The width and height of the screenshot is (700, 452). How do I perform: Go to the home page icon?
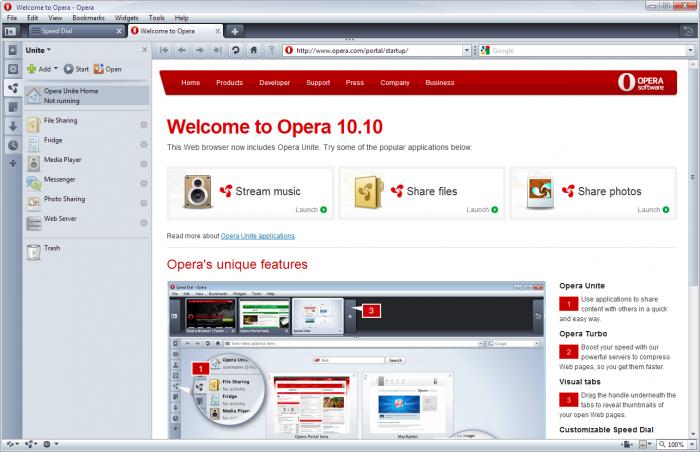tap(254, 50)
